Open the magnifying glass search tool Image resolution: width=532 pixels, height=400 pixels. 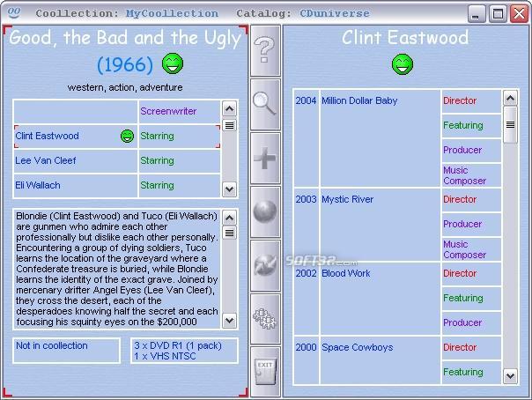coord(265,105)
